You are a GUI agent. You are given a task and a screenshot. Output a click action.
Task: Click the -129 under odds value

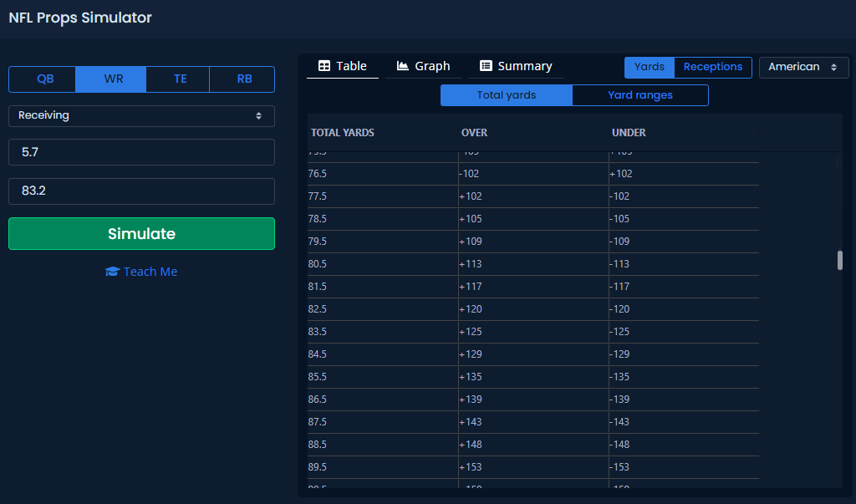619,354
